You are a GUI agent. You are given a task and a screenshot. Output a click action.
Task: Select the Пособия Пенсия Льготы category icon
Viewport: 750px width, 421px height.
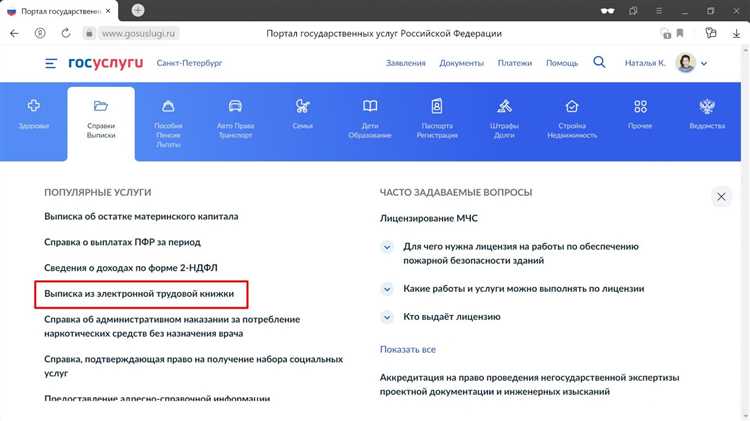[x=168, y=106]
